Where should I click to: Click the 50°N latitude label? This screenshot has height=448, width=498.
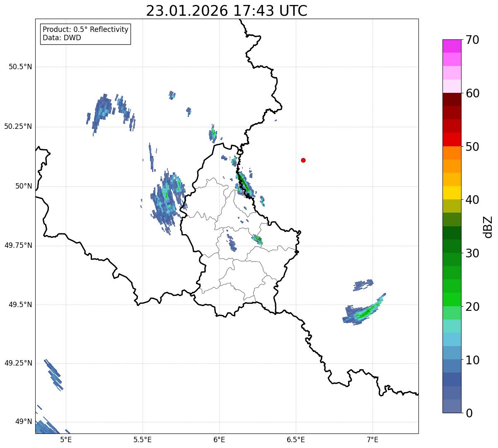click(24, 186)
